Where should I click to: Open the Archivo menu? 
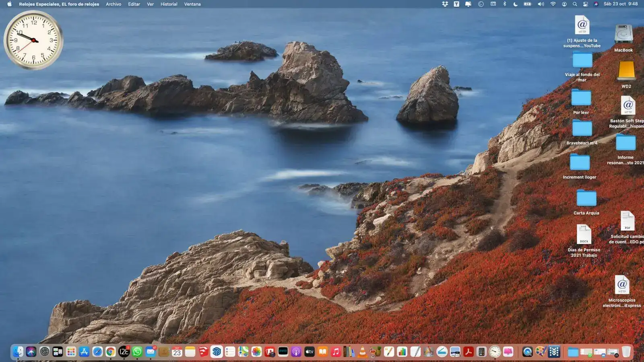click(x=113, y=4)
